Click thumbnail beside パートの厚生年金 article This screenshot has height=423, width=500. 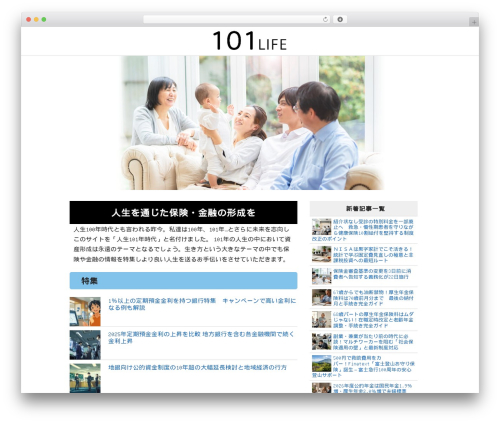pos(322,320)
